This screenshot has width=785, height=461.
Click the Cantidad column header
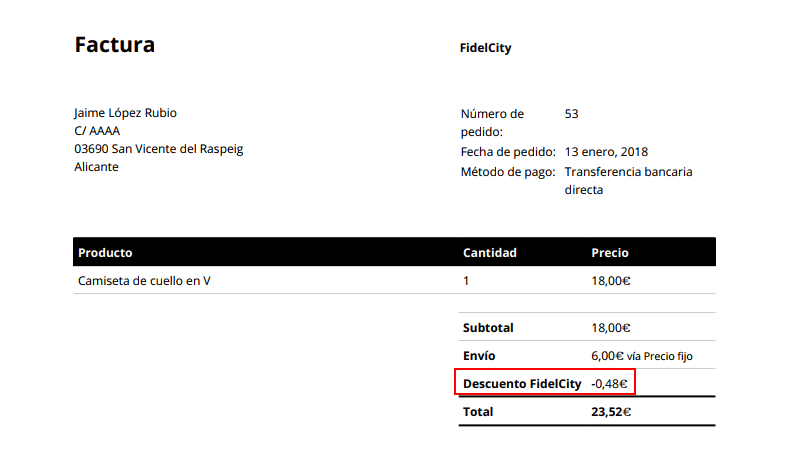489,253
